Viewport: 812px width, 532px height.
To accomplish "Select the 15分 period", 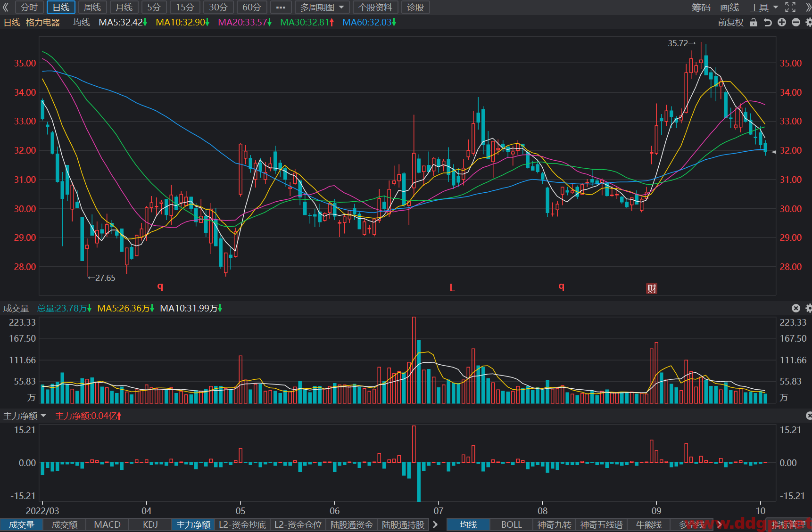I will click(x=185, y=7).
